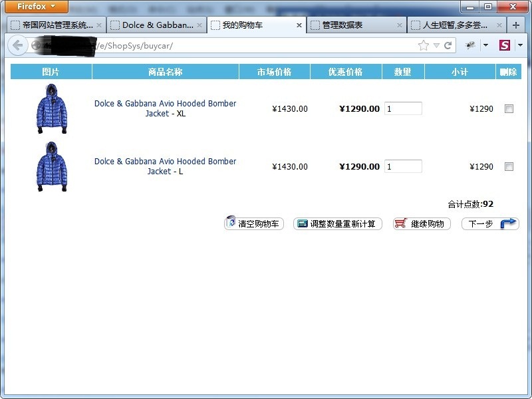The height and width of the screenshot is (399, 532).
Task: Switch to the 人生短暂,多多尝... tab
Action: coord(456,25)
